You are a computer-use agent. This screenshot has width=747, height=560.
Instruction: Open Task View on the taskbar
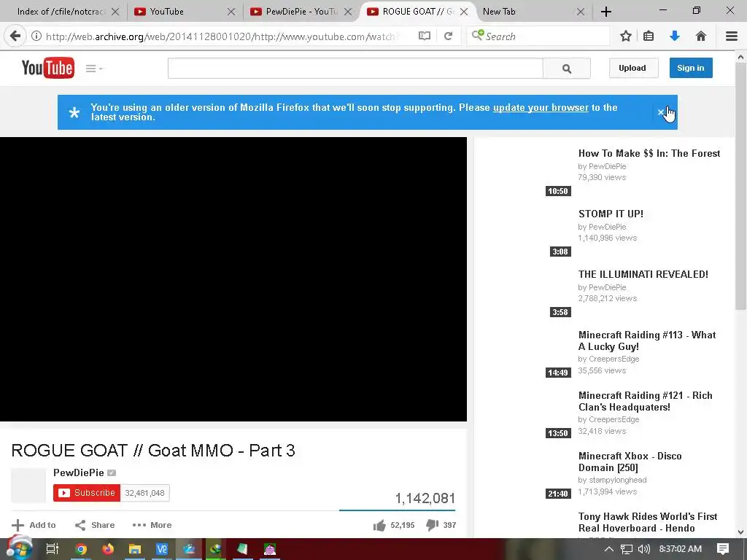coord(52,549)
